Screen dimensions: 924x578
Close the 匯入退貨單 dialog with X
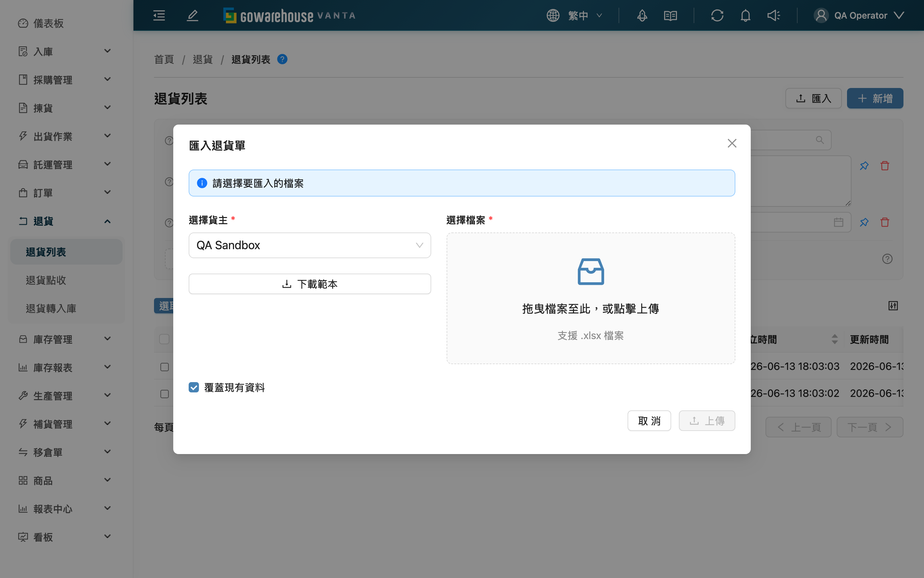pos(732,143)
